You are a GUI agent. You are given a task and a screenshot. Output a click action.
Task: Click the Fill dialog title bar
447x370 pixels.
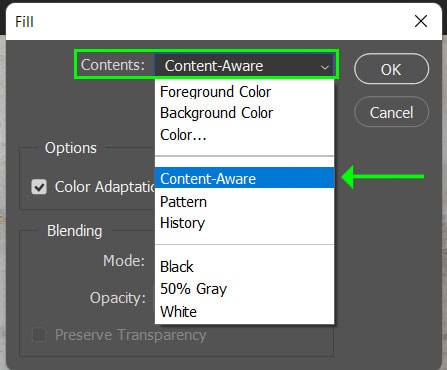coord(213,22)
